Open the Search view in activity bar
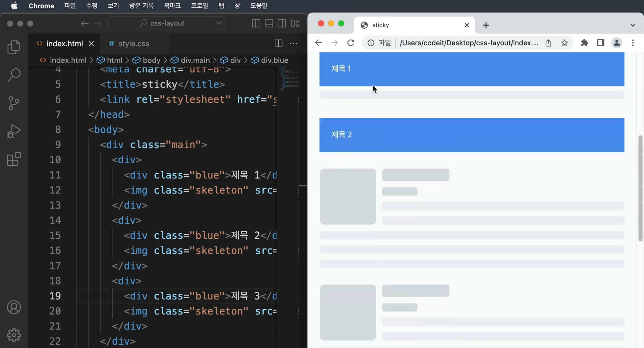Image resolution: width=644 pixels, height=348 pixels. (14, 75)
